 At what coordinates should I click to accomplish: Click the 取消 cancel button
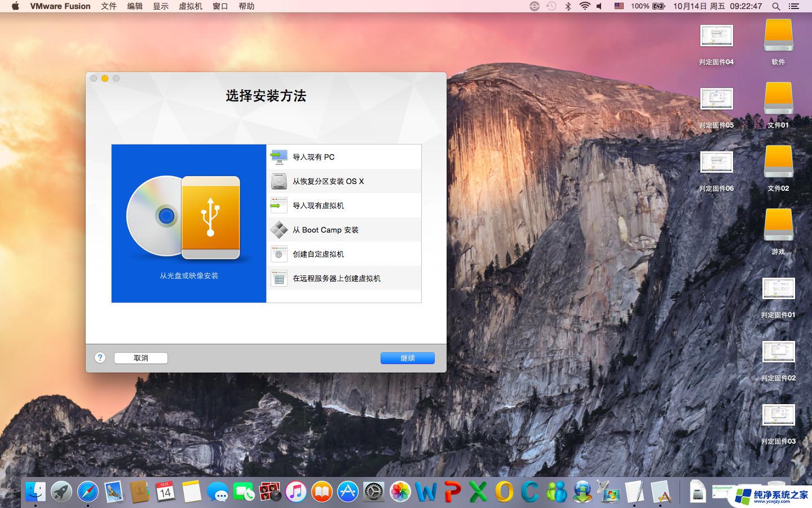141,358
